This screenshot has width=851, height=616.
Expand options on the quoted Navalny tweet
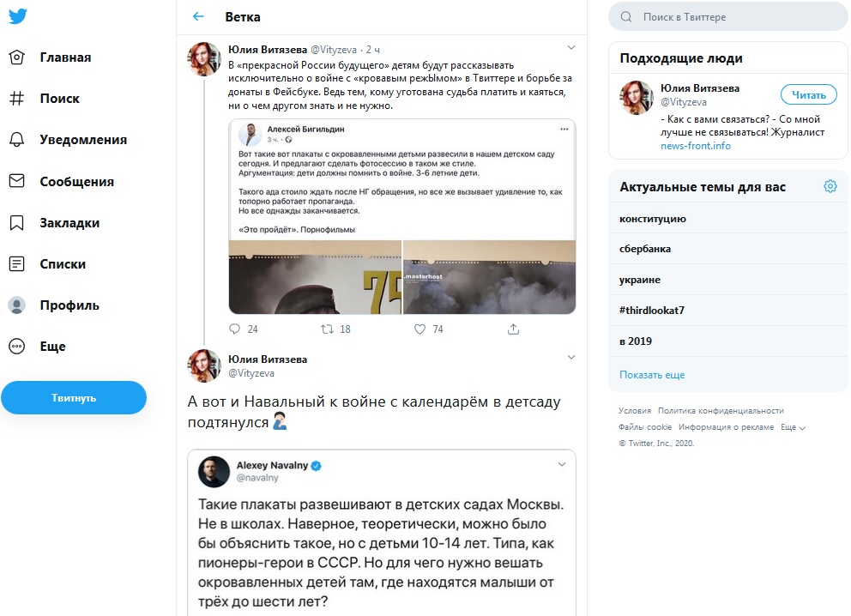click(562, 464)
